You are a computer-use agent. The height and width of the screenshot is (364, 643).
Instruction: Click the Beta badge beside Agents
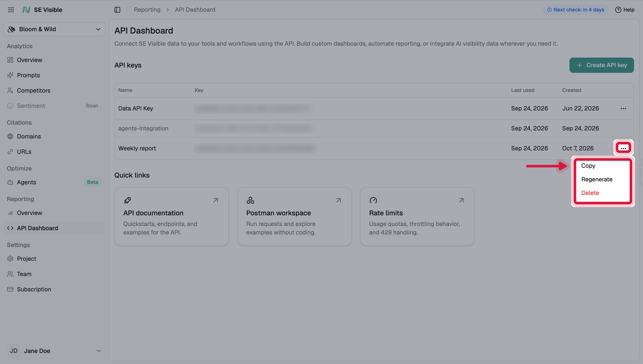(x=92, y=182)
